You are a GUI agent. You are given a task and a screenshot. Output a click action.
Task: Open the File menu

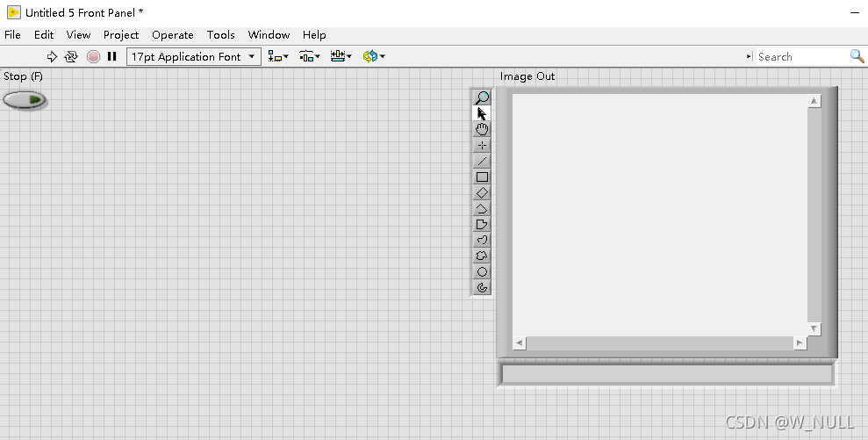(x=12, y=35)
